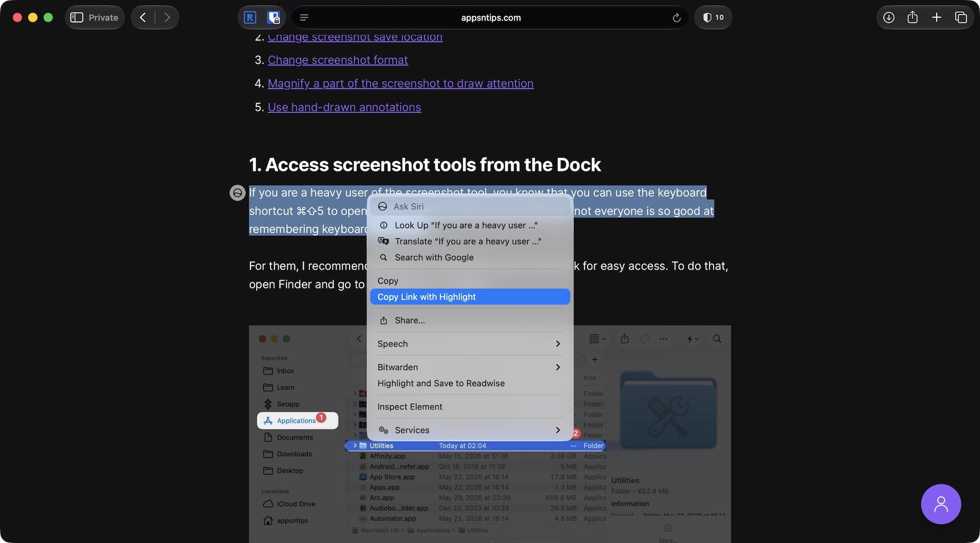Expand the Speech submenu
The width and height of the screenshot is (980, 543).
click(x=470, y=344)
